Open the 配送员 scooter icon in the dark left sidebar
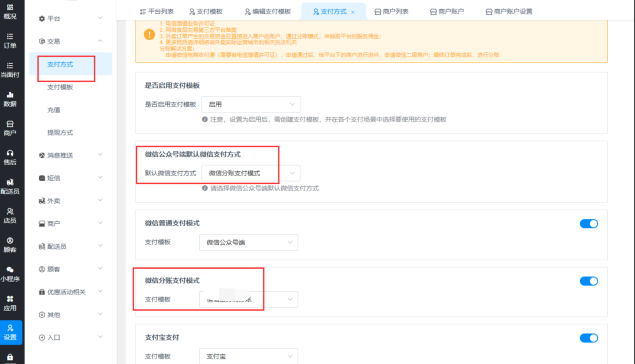635x364 pixels. click(10, 186)
